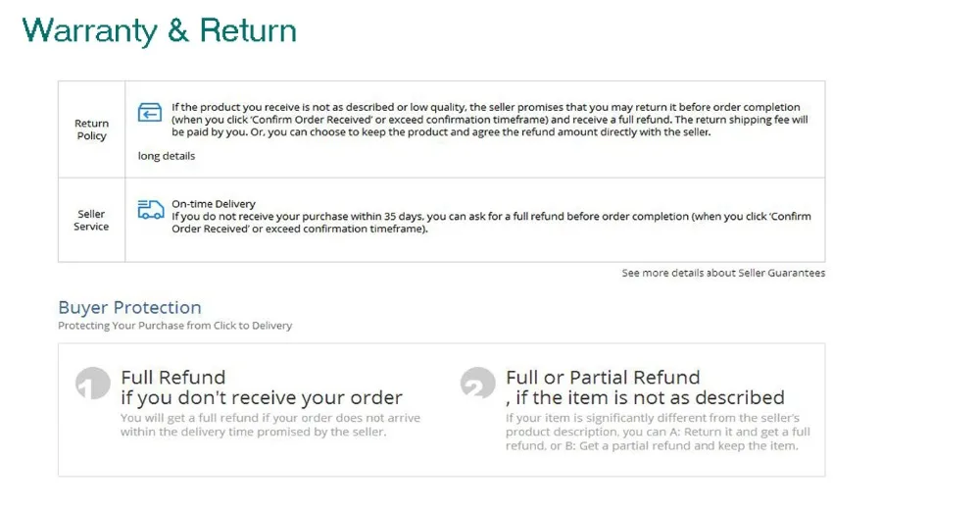
Task: Expand the long details text
Action: point(167,156)
